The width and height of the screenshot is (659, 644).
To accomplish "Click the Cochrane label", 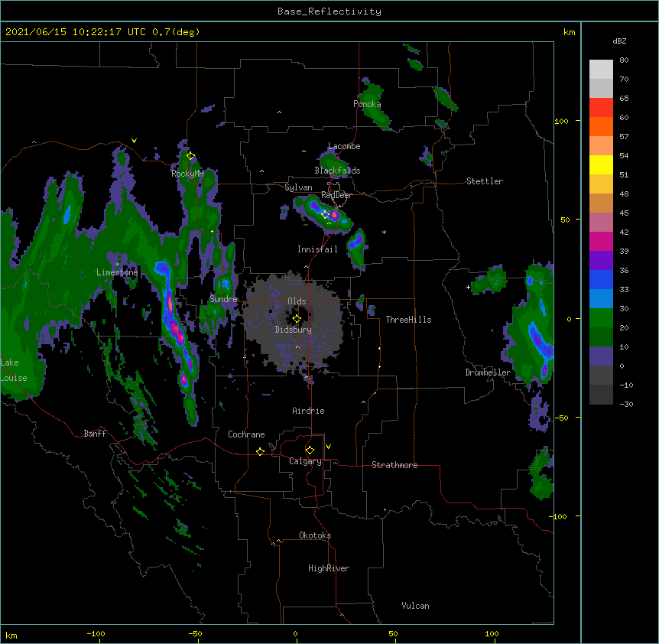I will click(246, 434).
